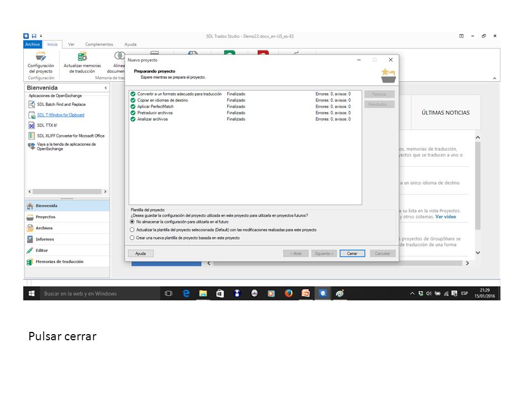Click the volume icon in the system tray
This screenshot has width=532, height=399.
coord(429,294)
